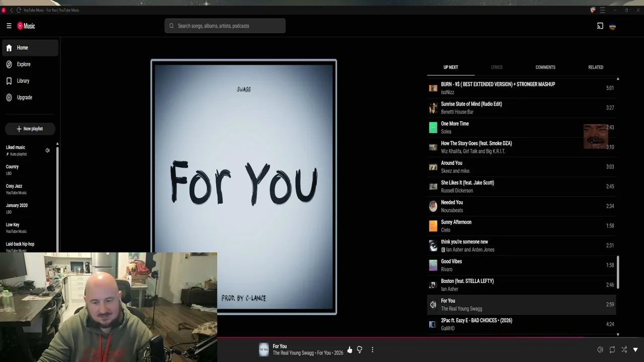Click the One More Time green thumbnail
Image resolution: width=644 pixels, height=362 pixels.
tap(433, 127)
